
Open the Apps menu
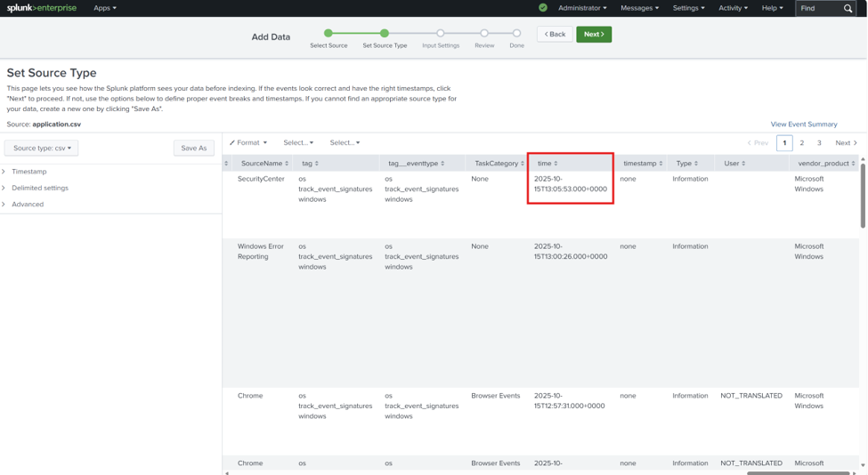click(x=105, y=8)
